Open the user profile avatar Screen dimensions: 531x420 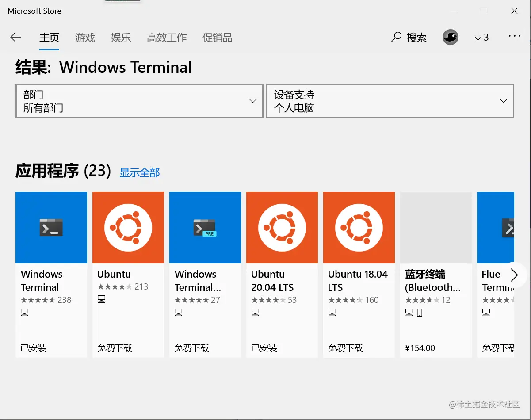pyautogui.click(x=451, y=38)
